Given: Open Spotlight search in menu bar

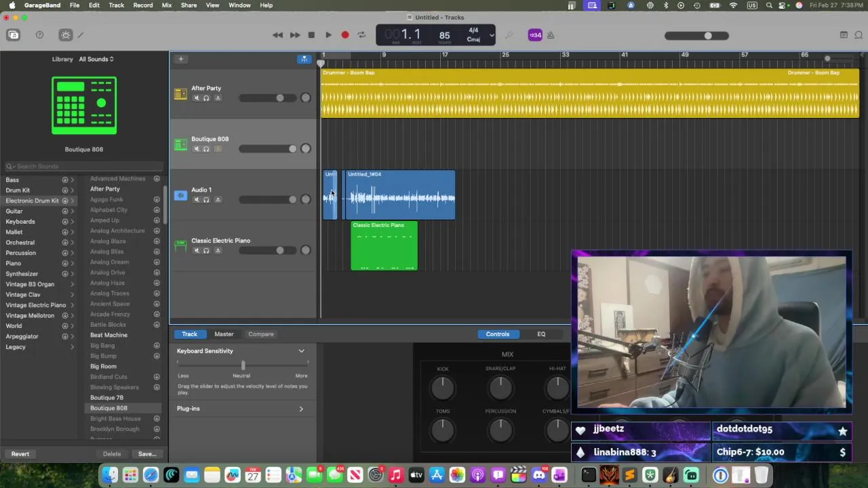Looking at the screenshot, I should tap(769, 5).
